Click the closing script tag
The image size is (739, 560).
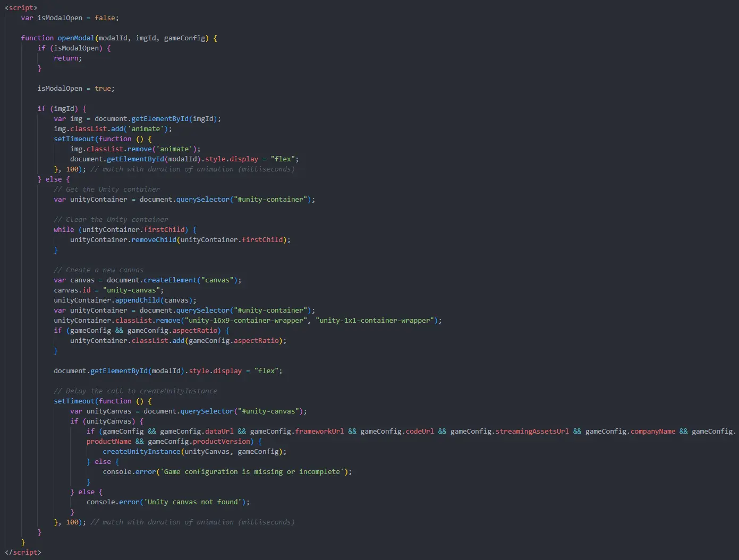[x=23, y=553]
